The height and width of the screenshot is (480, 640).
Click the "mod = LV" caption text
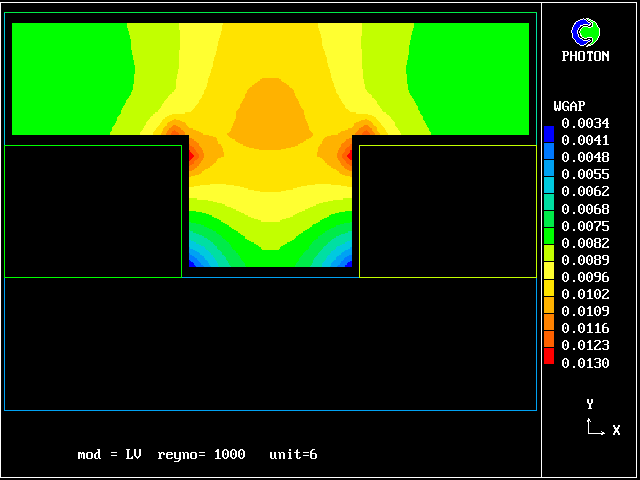(x=109, y=455)
